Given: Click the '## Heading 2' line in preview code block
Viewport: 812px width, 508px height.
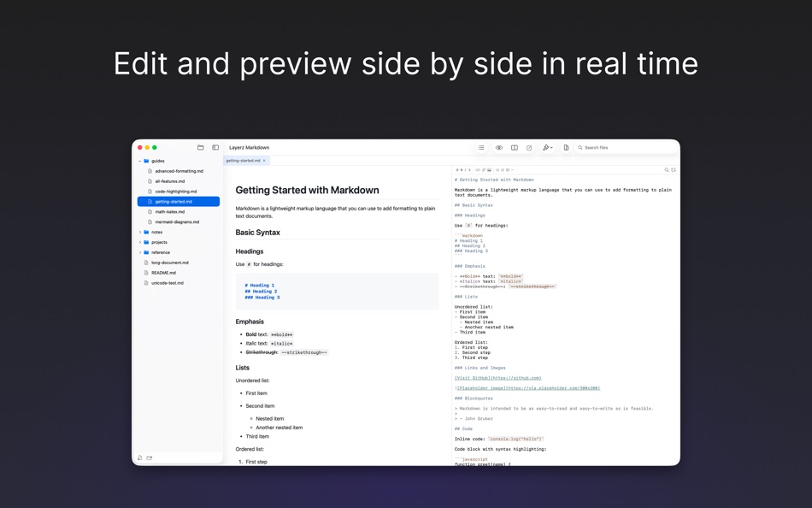Looking at the screenshot, I should tap(261, 292).
